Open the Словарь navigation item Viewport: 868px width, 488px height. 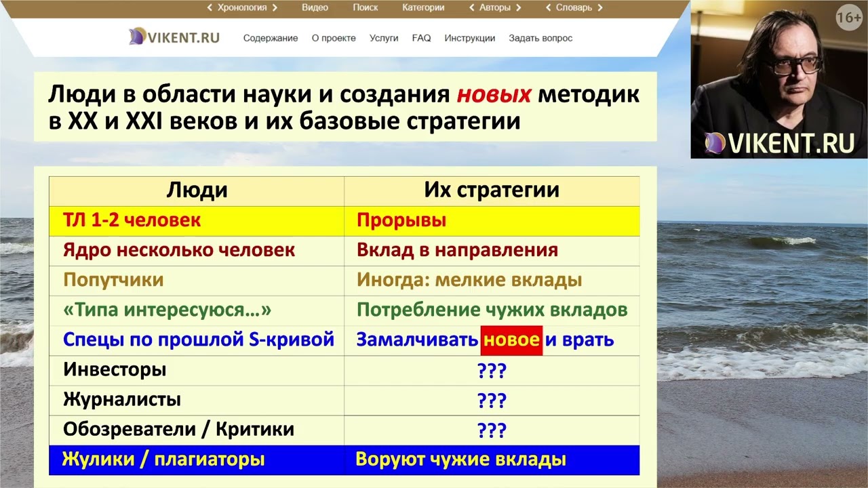[x=574, y=8]
